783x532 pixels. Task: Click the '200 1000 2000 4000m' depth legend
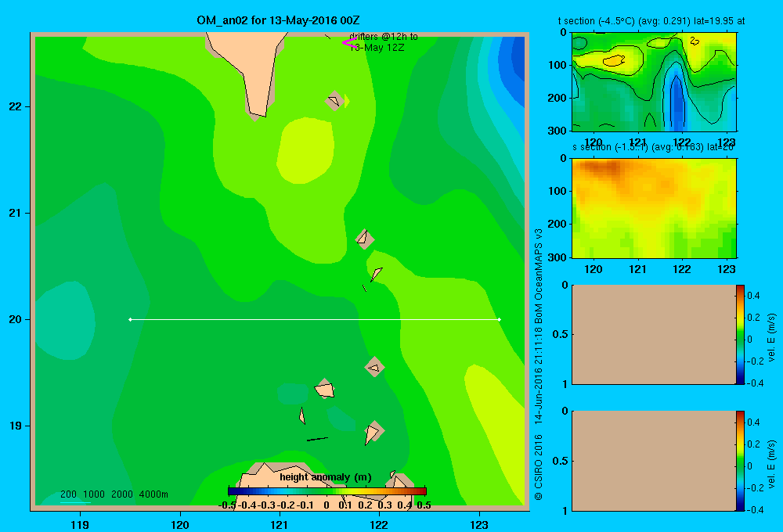pyautogui.click(x=114, y=494)
